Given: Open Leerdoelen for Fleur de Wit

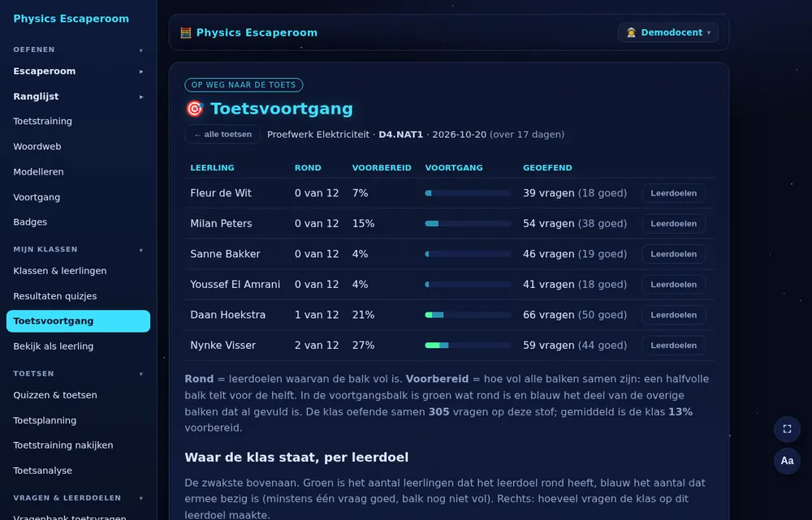Looking at the screenshot, I should tap(673, 193).
